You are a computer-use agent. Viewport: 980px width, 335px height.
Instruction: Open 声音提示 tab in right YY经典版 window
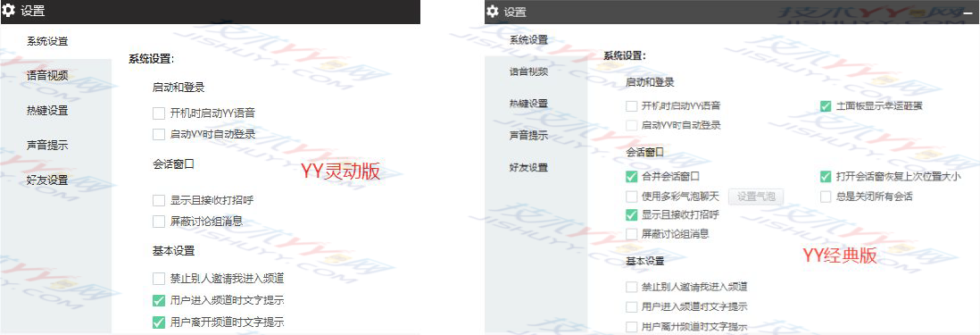coord(528,135)
